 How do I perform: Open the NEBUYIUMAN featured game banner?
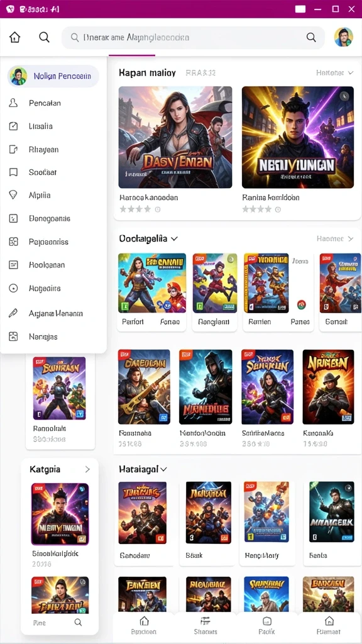(298, 137)
